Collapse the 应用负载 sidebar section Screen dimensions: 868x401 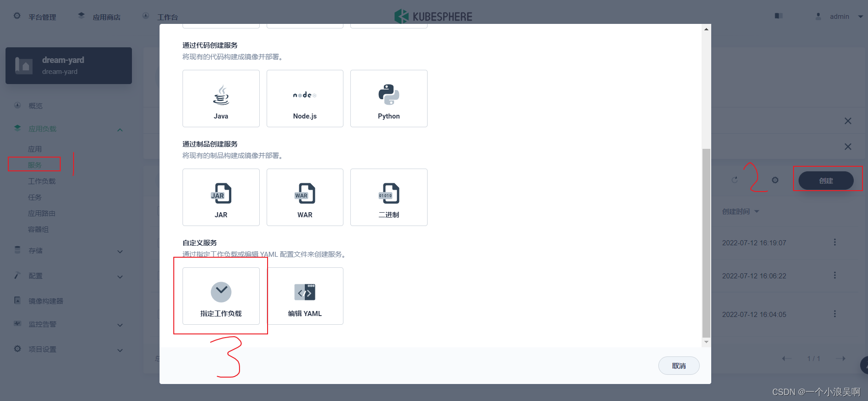tap(120, 130)
